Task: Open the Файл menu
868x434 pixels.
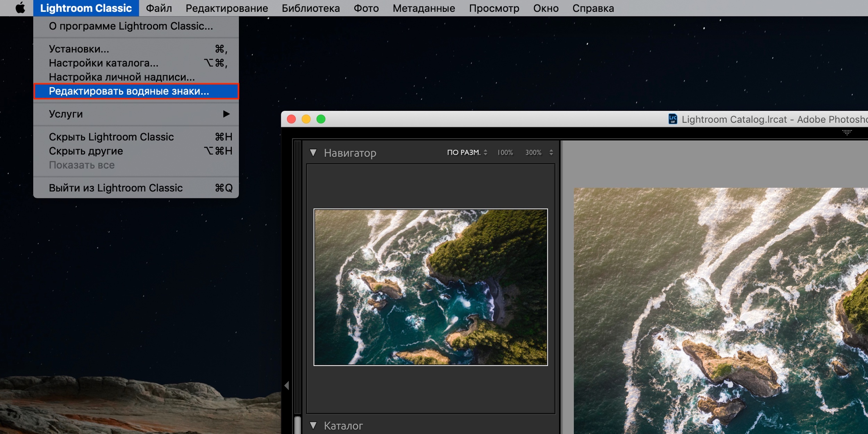Action: tap(159, 8)
